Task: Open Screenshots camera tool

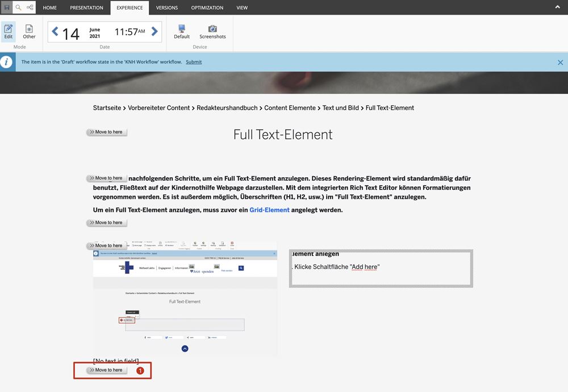Action: click(x=212, y=31)
